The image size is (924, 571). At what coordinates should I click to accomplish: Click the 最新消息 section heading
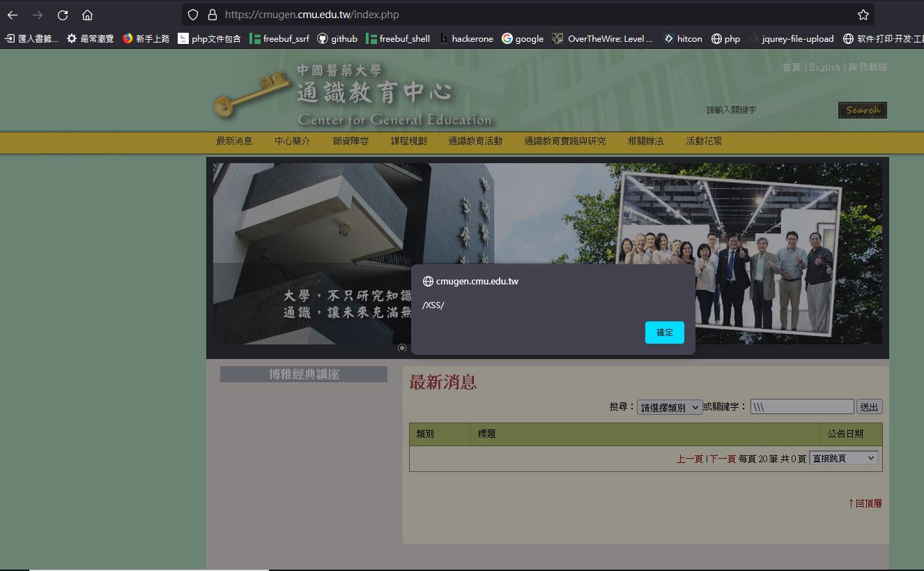click(443, 382)
